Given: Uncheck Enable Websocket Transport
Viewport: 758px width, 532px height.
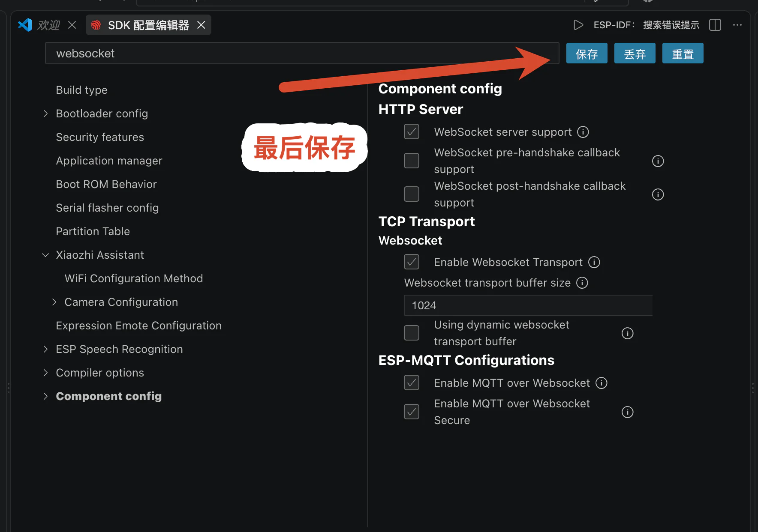Looking at the screenshot, I should coord(412,262).
